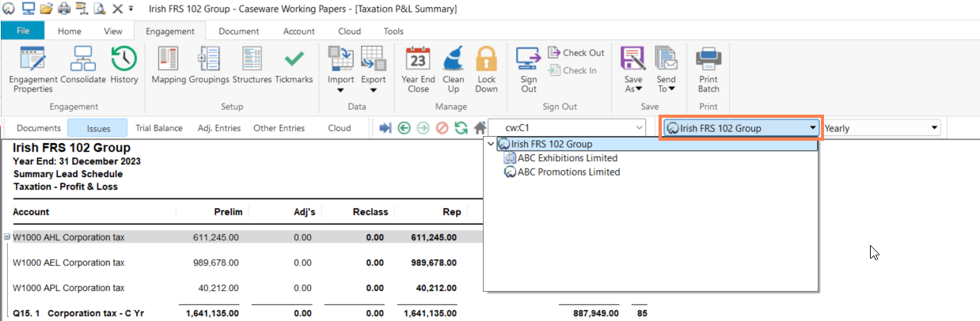Click the print preview icon in title bar
Viewport: 980px width, 321px height.
click(x=99, y=9)
